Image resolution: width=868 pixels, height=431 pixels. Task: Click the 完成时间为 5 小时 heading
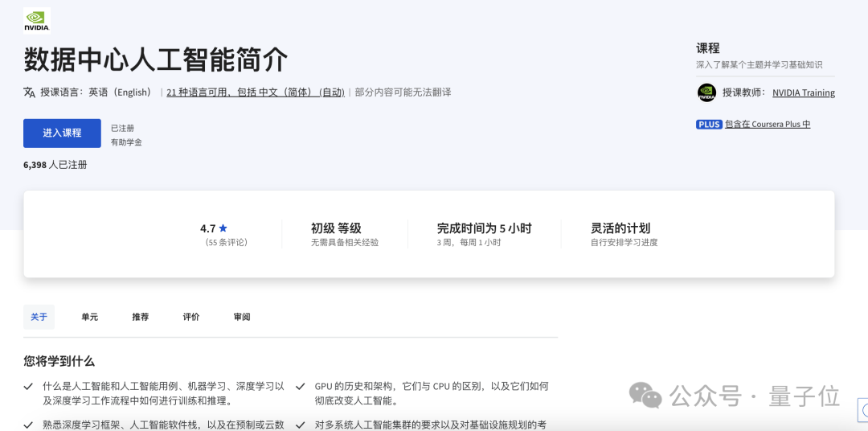(485, 228)
